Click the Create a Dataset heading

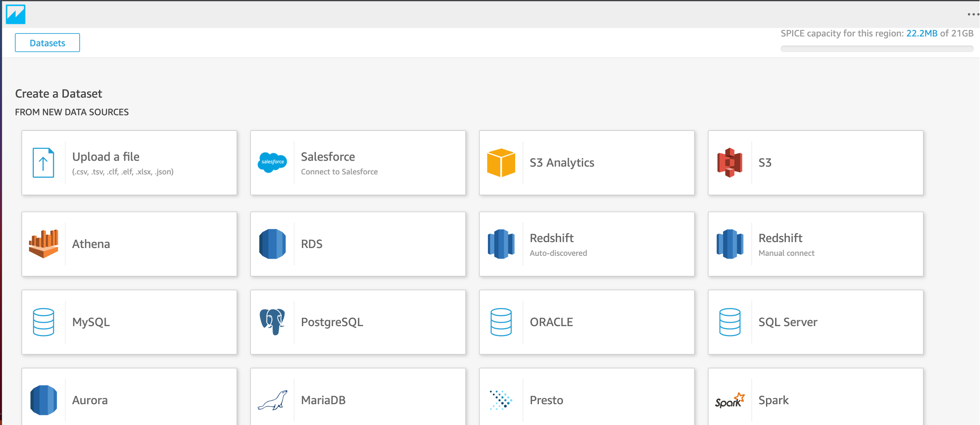(x=58, y=94)
